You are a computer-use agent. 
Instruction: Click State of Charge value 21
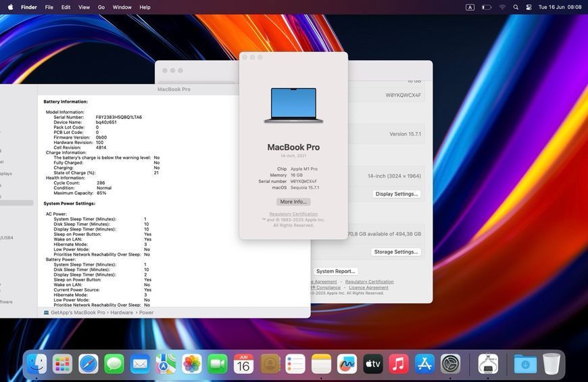coord(156,172)
